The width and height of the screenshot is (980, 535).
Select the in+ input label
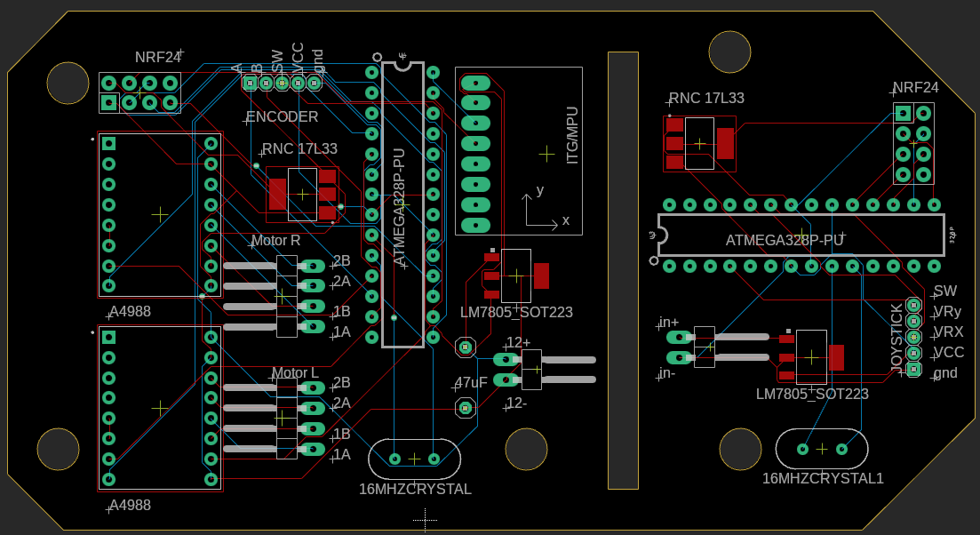tap(668, 323)
